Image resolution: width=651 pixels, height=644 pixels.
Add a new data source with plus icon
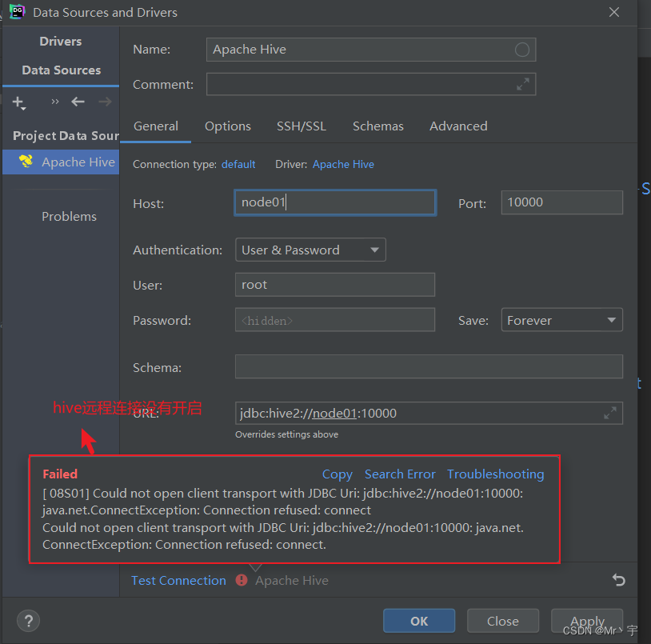click(18, 102)
